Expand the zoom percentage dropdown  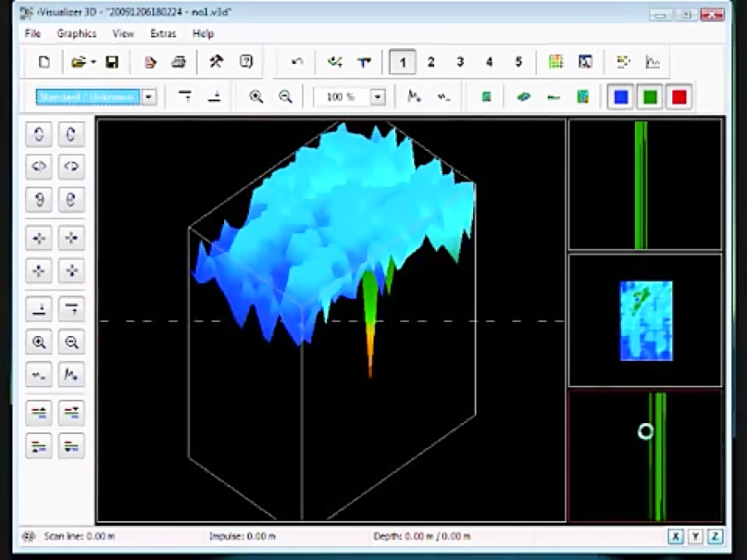(378, 97)
